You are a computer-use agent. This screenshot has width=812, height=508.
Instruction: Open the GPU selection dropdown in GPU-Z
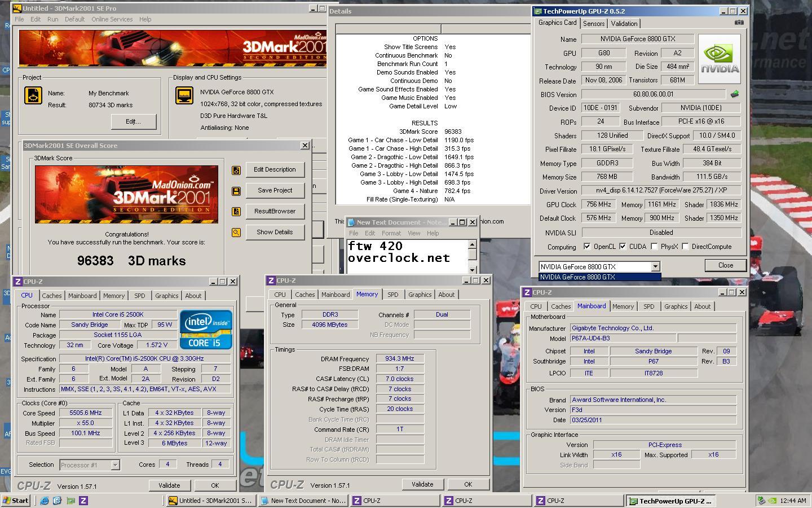point(655,266)
